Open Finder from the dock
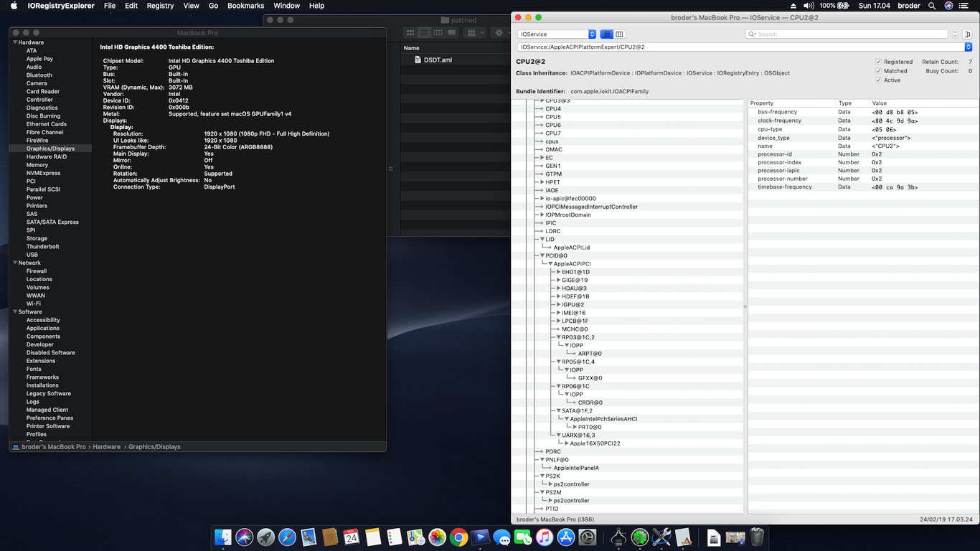This screenshot has height=551, width=980. 223,537
